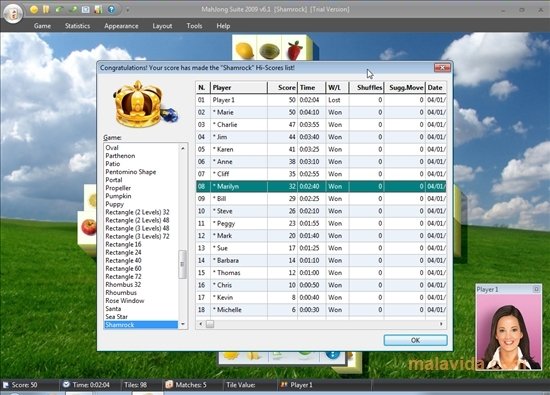Image resolution: width=550 pixels, height=395 pixels.
Task: Select Rectangle (2 Levels) 32 layout
Action: point(141,212)
